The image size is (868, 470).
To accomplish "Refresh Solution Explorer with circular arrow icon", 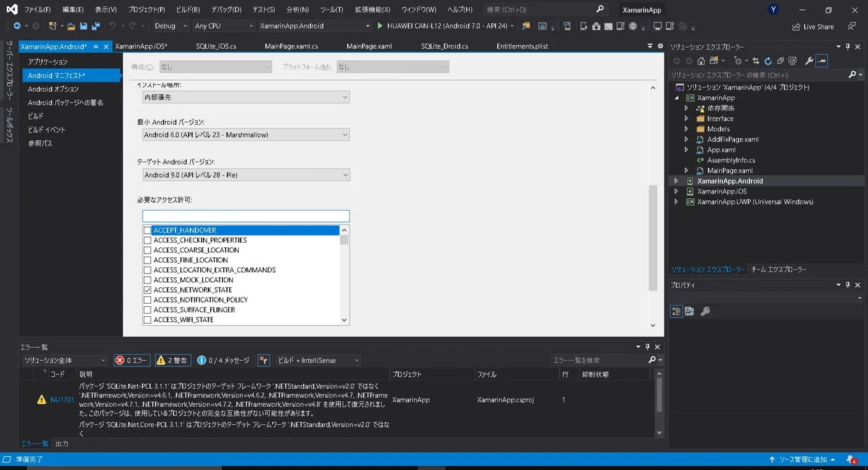I will (x=768, y=61).
